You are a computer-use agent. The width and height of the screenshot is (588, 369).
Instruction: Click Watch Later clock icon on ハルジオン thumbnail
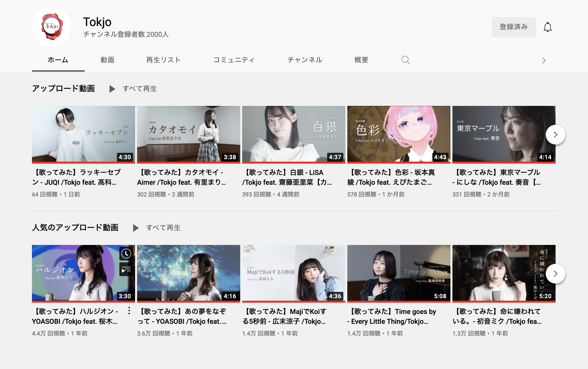tap(126, 254)
